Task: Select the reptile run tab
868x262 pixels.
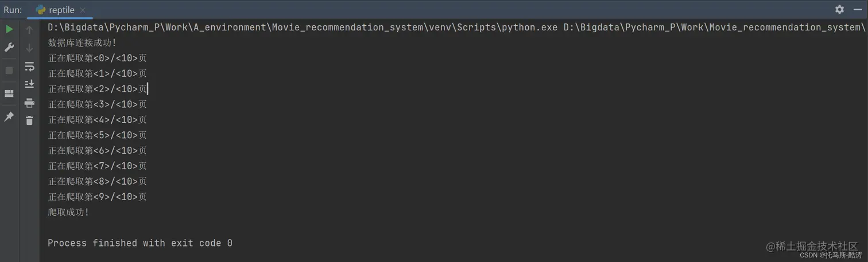Action: (x=60, y=10)
